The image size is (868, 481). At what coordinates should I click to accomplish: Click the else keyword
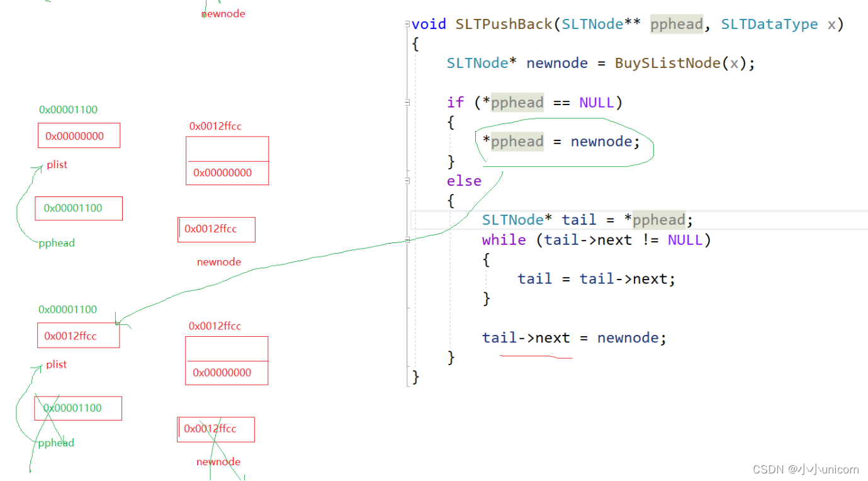coord(464,181)
